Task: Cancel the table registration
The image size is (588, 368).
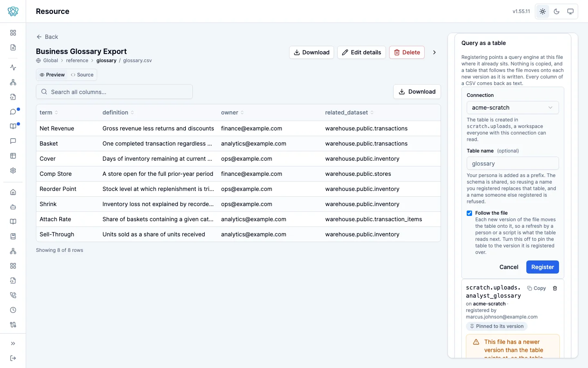Action: tap(509, 267)
